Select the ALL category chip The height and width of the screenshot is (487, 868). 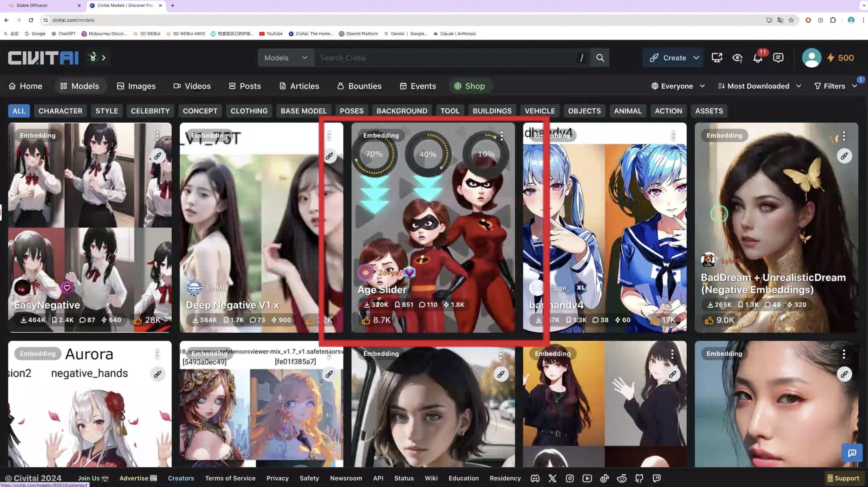click(19, 111)
